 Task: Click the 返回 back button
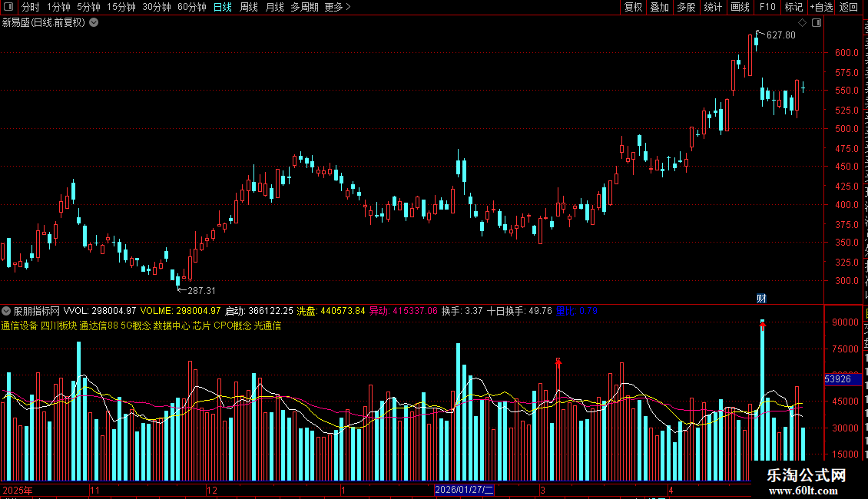click(x=848, y=7)
